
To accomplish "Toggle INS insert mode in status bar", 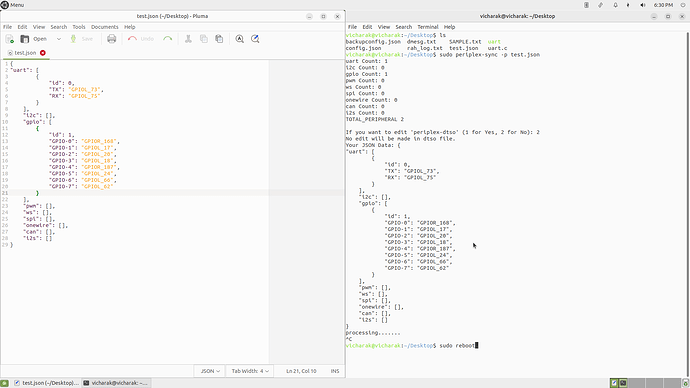I will (x=335, y=371).
